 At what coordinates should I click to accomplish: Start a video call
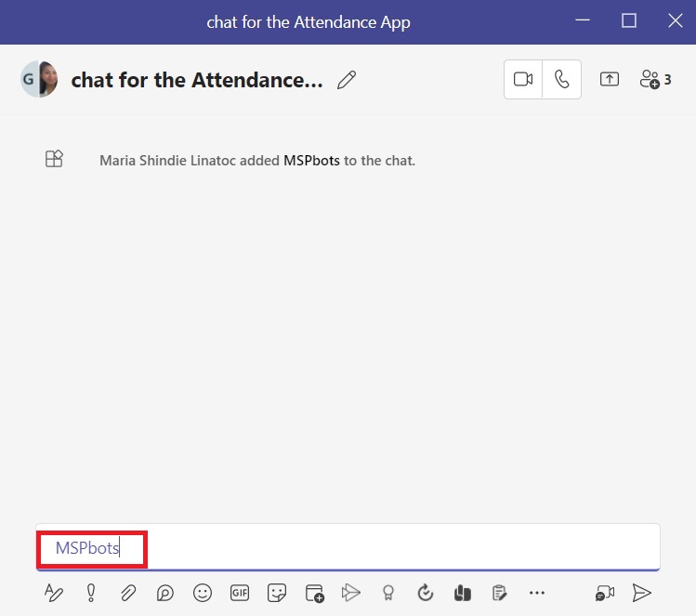click(523, 80)
